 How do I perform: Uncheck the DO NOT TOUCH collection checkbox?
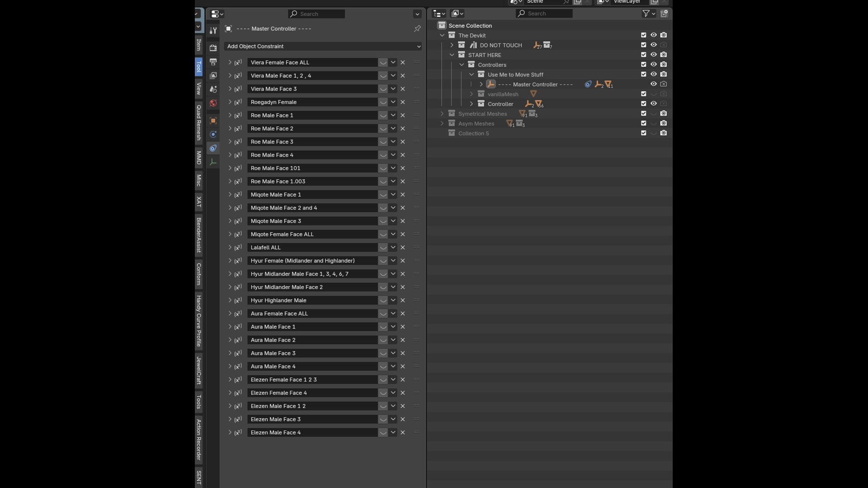(x=644, y=45)
